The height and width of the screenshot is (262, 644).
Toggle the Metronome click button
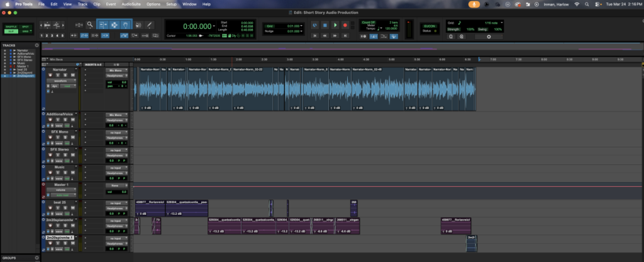374,36
